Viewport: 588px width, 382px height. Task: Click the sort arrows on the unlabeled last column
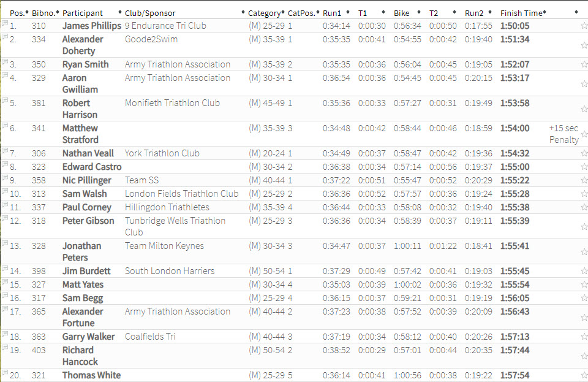[x=576, y=12]
